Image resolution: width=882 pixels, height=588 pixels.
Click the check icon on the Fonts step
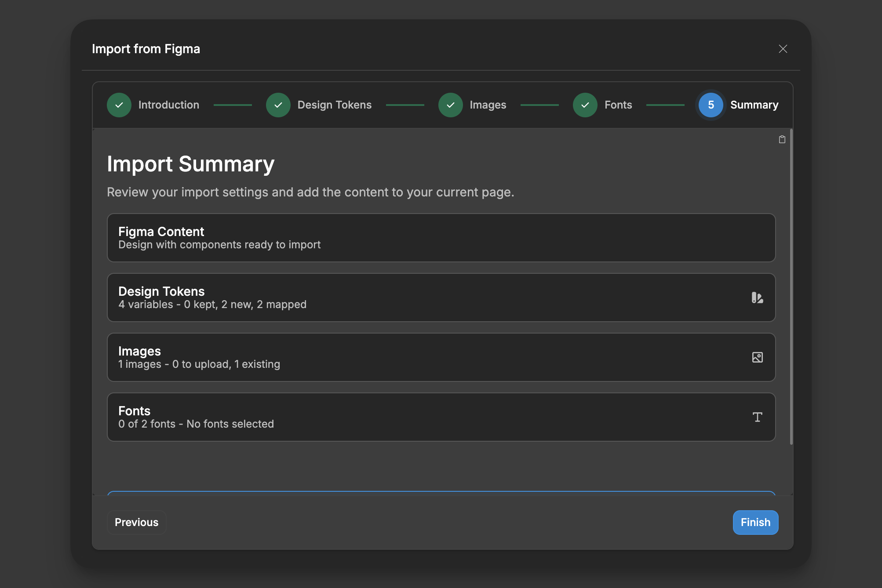pyautogui.click(x=585, y=105)
